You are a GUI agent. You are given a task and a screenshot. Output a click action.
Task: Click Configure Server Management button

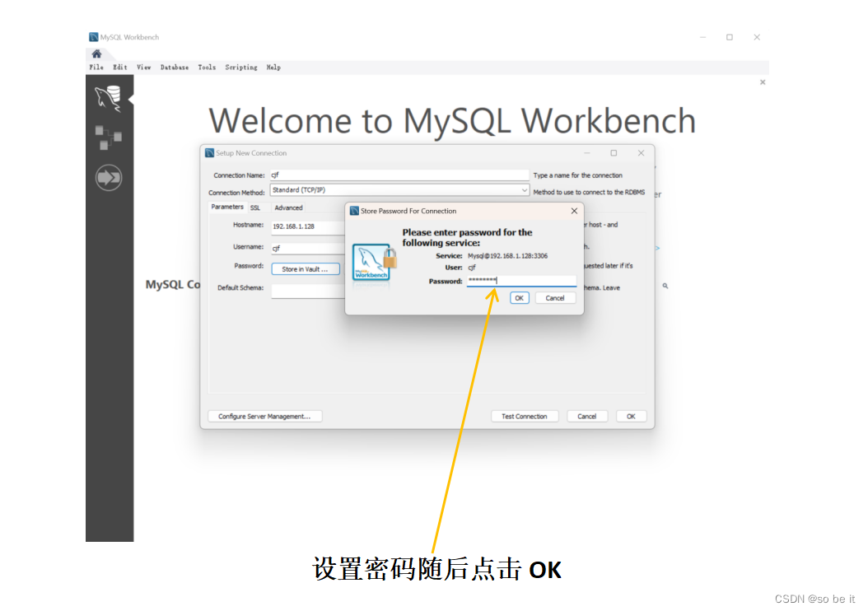coord(264,416)
